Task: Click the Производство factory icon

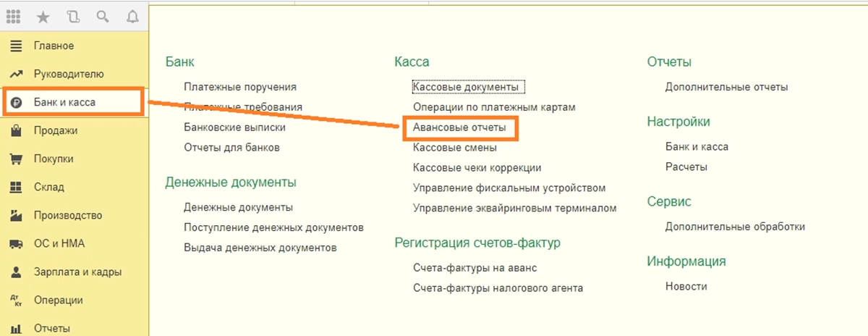Action: (x=16, y=215)
